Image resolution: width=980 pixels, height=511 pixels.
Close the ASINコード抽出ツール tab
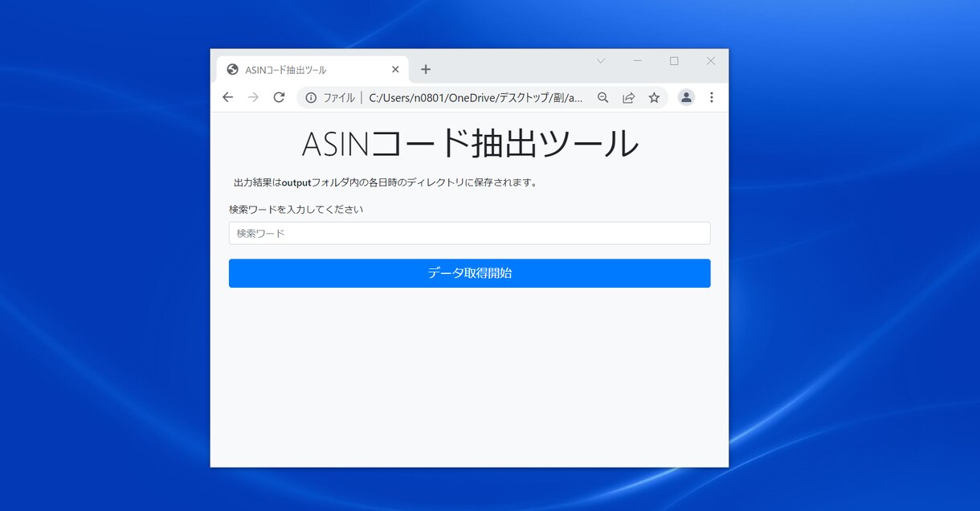395,70
